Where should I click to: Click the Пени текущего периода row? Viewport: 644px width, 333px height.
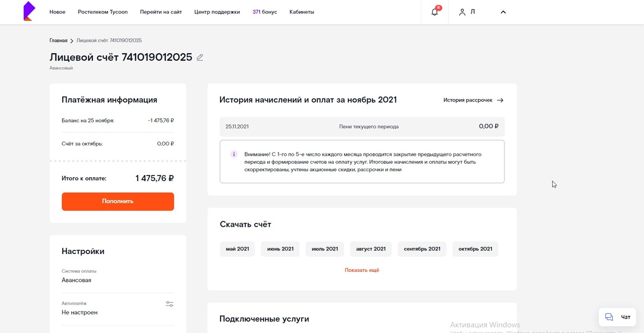pyautogui.click(x=362, y=126)
